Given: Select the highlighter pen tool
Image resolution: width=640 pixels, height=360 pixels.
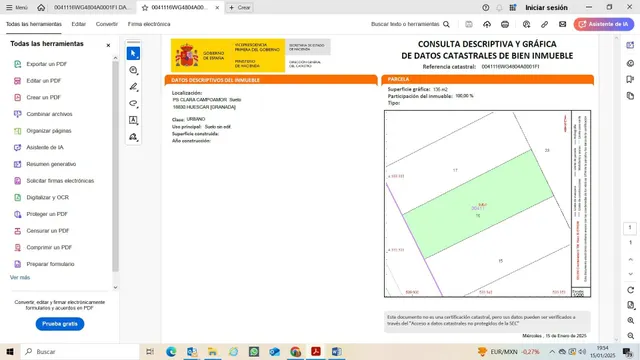Looking at the screenshot, I should pos(133,87).
